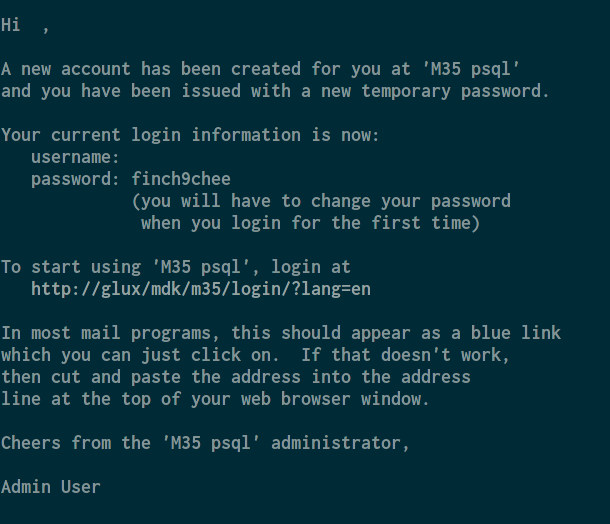Click the 'when you login for the first time)' line
The image size is (610, 524).
pos(310,223)
